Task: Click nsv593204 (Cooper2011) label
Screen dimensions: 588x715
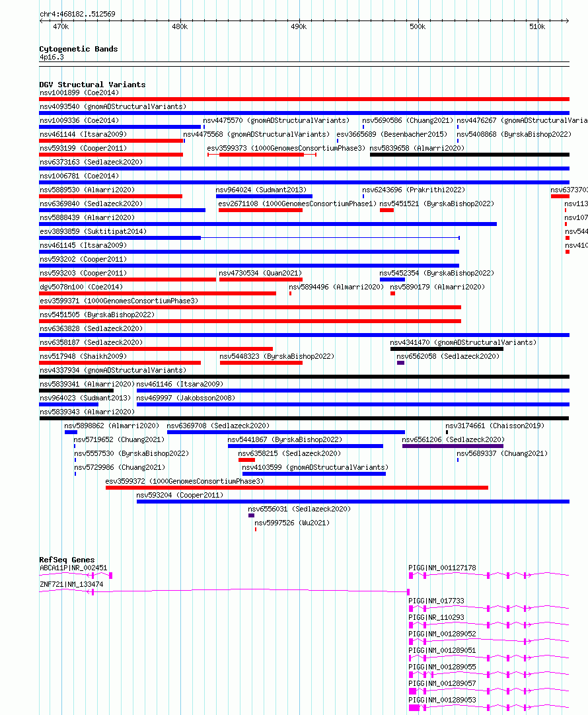Action: click(180, 495)
